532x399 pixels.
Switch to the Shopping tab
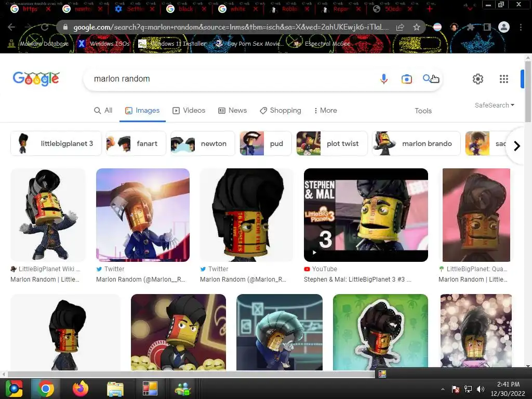click(x=280, y=111)
